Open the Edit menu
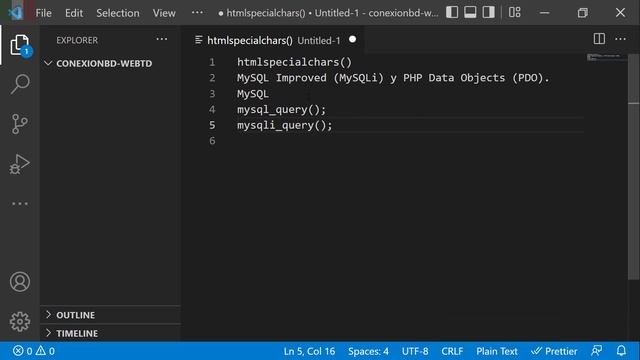The height and width of the screenshot is (360, 640). pos(74,13)
